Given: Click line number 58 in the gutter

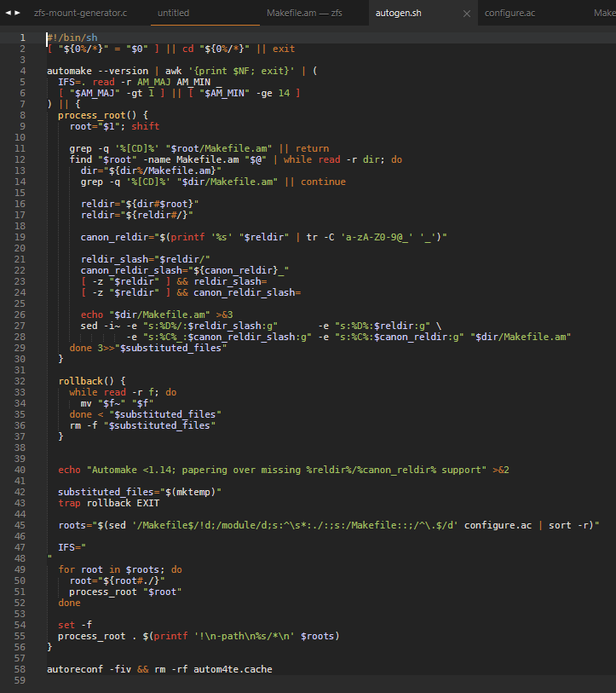Looking at the screenshot, I should (x=21, y=670).
